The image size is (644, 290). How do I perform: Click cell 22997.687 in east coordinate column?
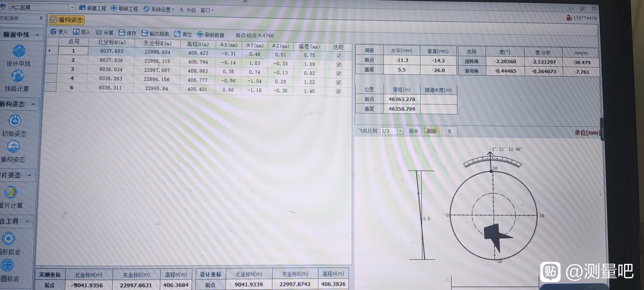[157, 70]
